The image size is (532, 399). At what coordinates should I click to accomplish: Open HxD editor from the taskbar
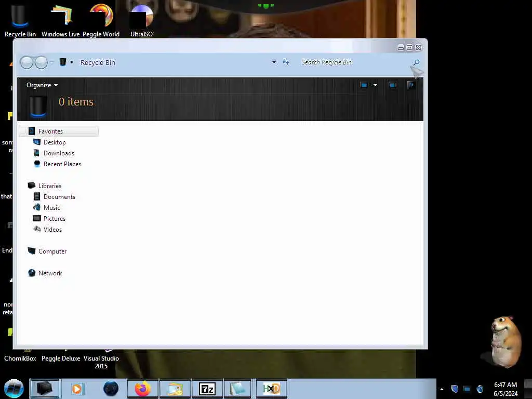(271, 389)
